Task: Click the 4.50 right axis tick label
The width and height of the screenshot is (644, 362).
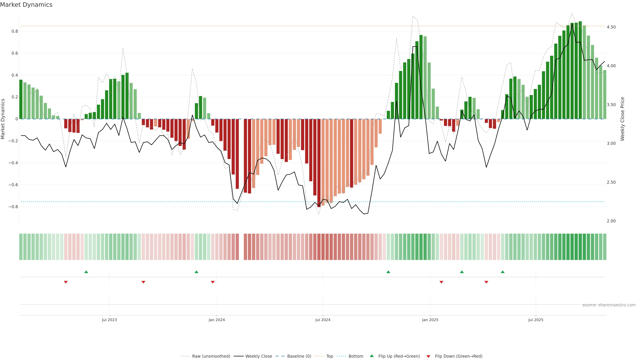Action: pyautogui.click(x=611, y=27)
